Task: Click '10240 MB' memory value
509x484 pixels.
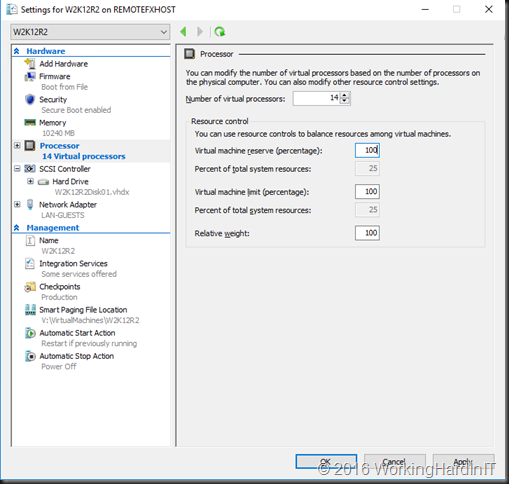Action: (58, 133)
